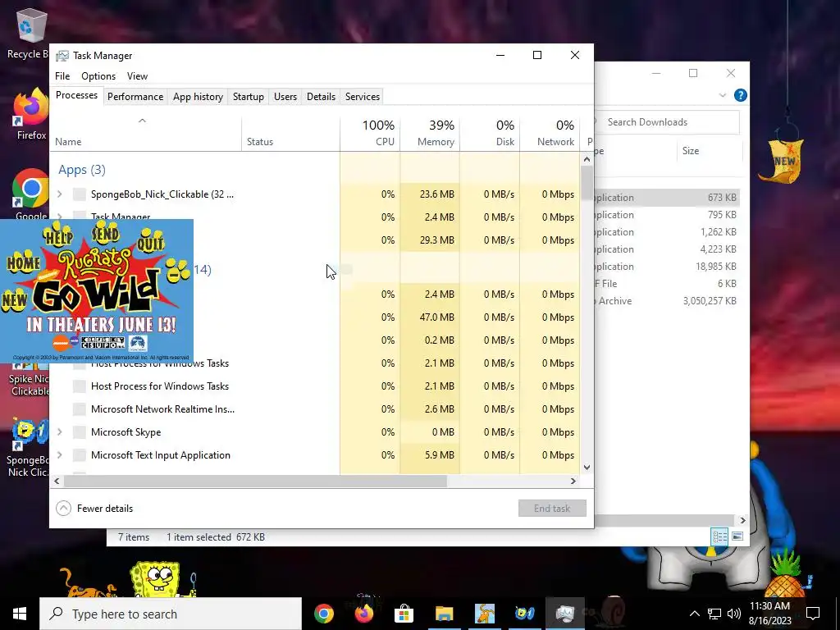
Task: Click the Search Downloads field
Action: tap(668, 122)
